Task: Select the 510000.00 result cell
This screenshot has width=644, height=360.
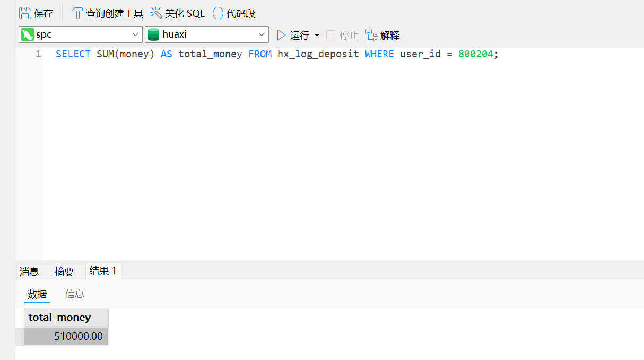Action: 66,336
